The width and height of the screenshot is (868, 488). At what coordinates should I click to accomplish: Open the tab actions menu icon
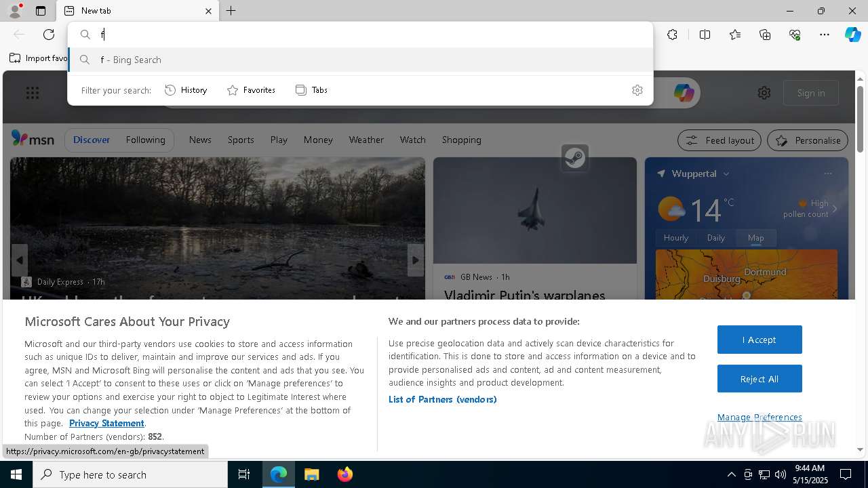(41, 11)
